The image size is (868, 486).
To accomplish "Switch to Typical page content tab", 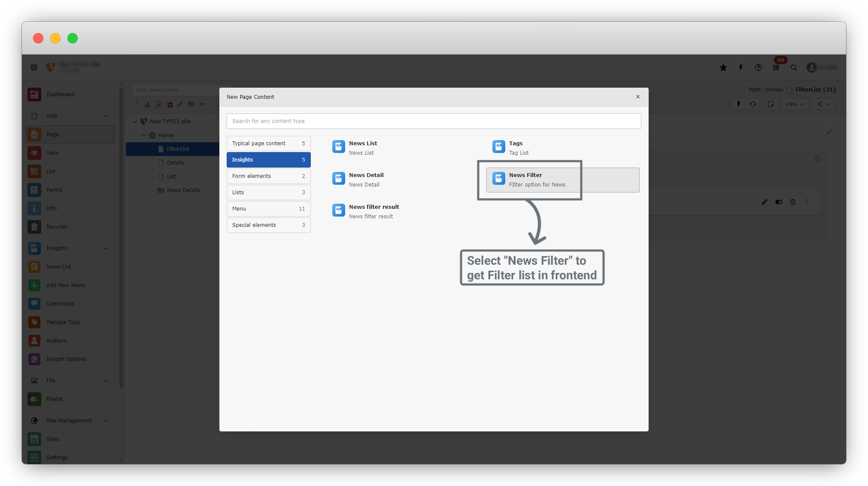I will 268,144.
